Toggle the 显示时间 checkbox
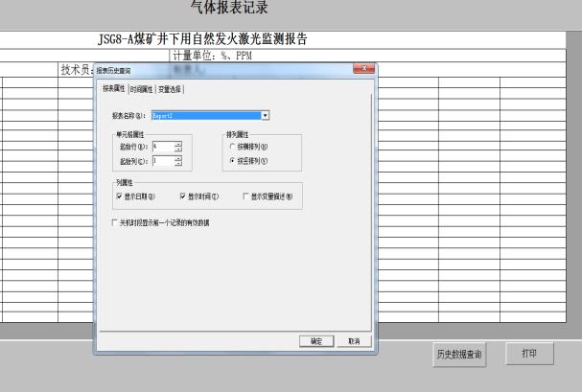582x392 pixels. tap(183, 196)
